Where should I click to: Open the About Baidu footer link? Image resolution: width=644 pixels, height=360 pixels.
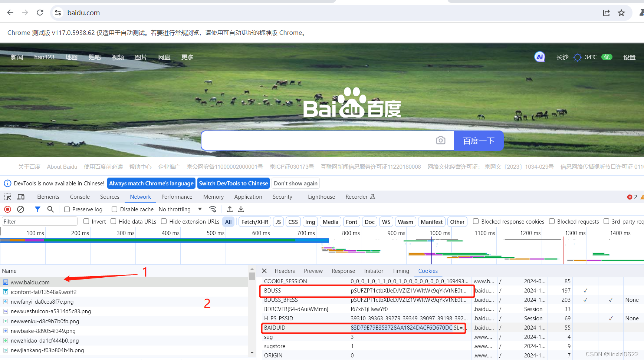[x=62, y=167]
